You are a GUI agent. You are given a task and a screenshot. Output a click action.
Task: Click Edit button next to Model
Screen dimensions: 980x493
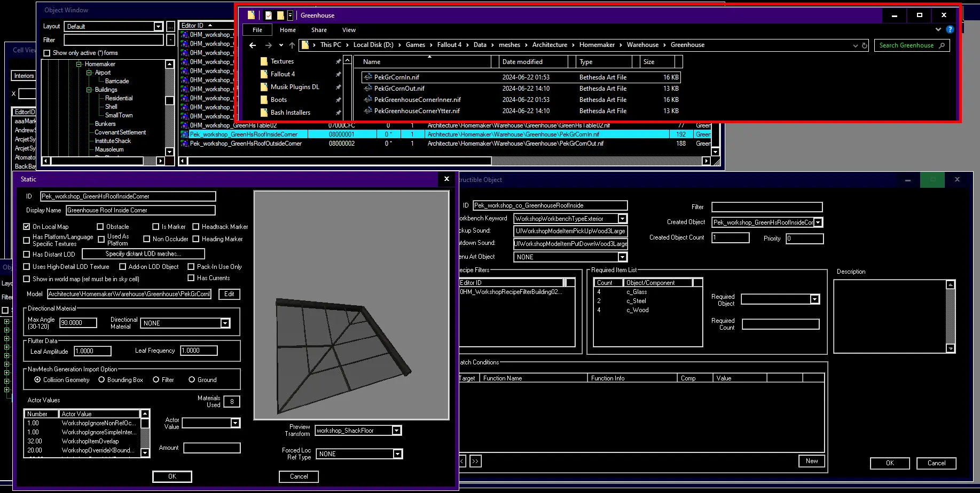(x=229, y=294)
